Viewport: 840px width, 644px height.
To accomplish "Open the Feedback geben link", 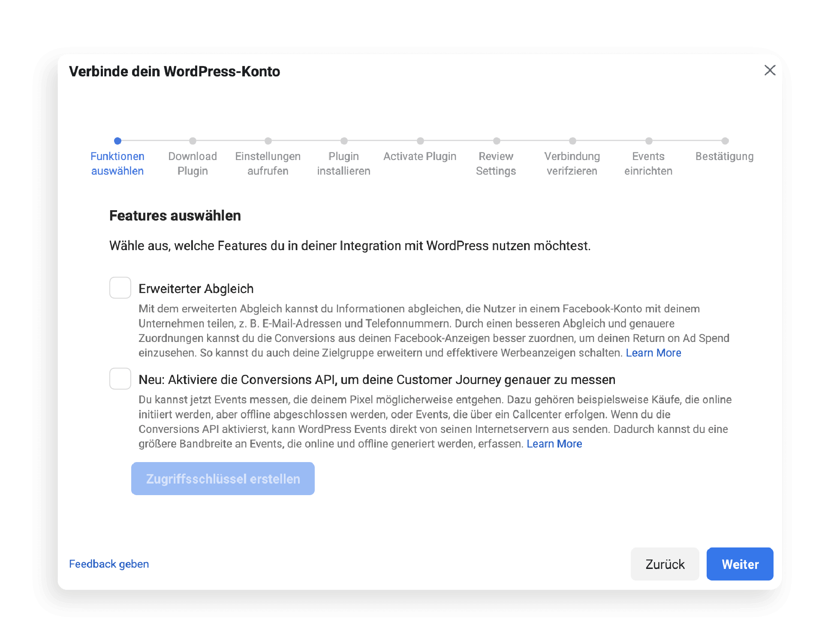I will pyautogui.click(x=109, y=564).
